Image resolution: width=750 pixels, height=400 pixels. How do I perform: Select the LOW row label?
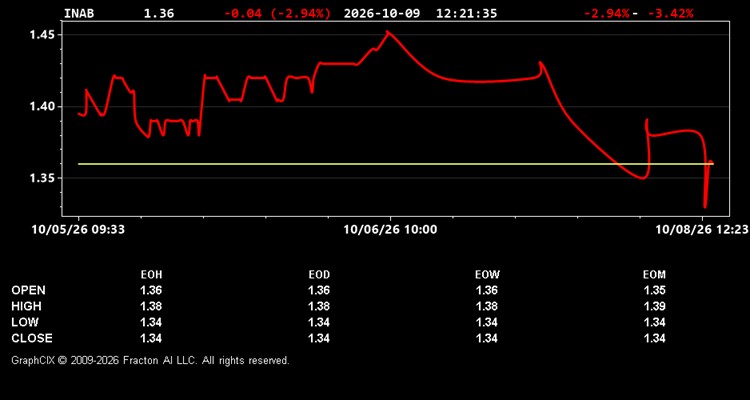(25, 322)
